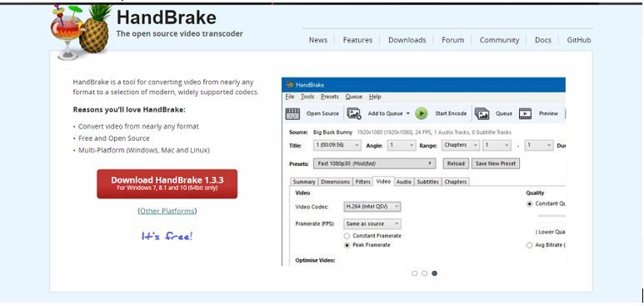Visit the Forum link
The height and width of the screenshot is (306, 644).
[x=452, y=40]
